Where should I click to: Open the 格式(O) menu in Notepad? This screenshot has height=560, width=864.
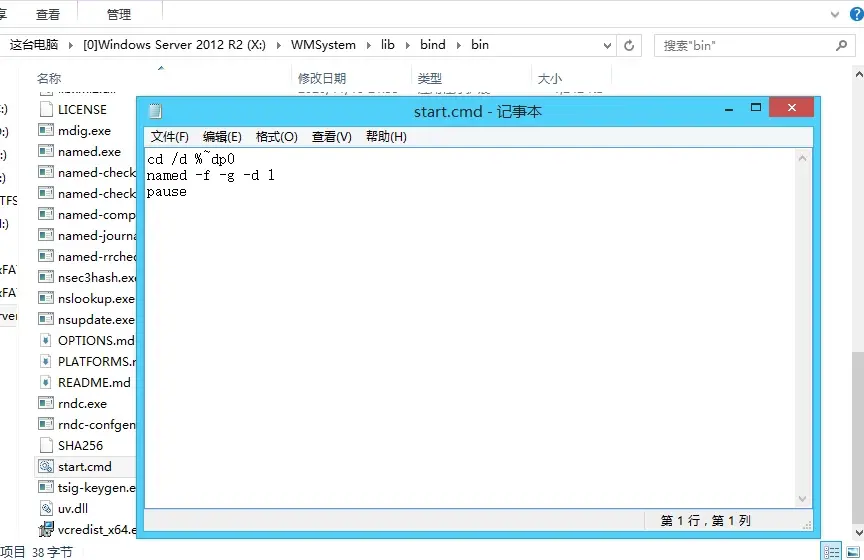(x=277, y=137)
